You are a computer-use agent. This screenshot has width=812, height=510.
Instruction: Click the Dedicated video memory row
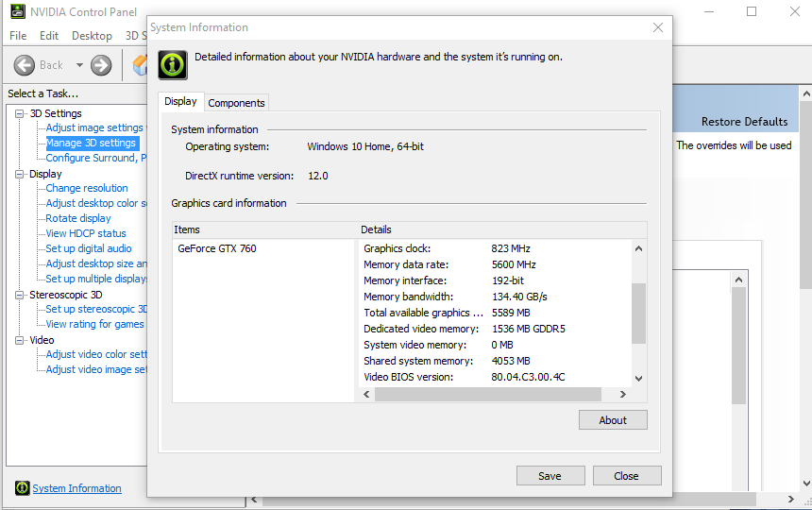[495, 329]
